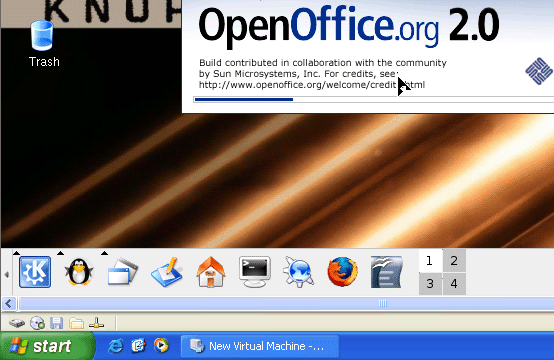Launch Konqueror web browser icon

pyautogui.click(x=299, y=272)
